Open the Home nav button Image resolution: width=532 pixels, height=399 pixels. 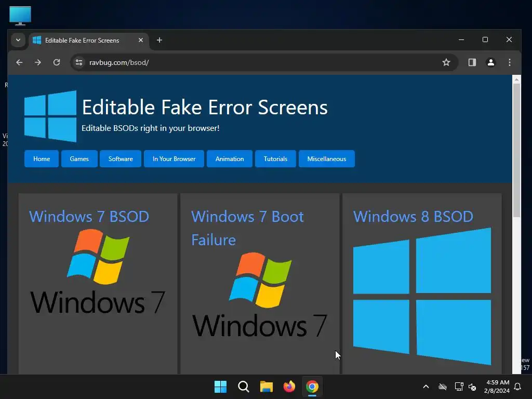[42, 159]
